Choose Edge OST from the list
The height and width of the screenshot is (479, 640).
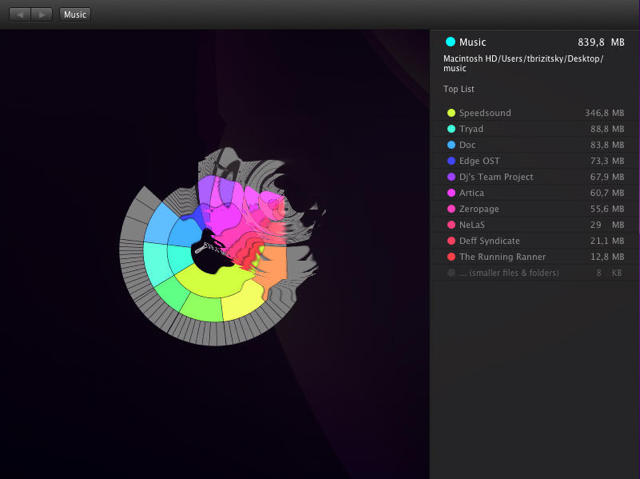(x=479, y=161)
